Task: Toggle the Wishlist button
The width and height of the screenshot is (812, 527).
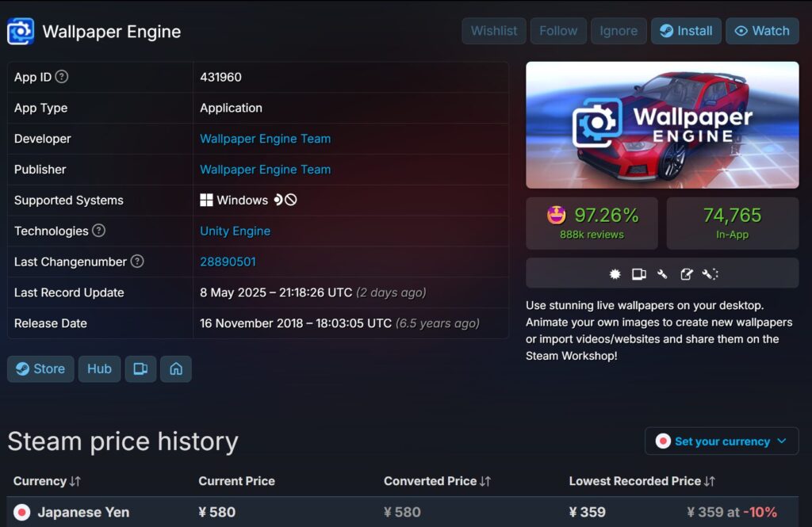Action: pyautogui.click(x=493, y=31)
